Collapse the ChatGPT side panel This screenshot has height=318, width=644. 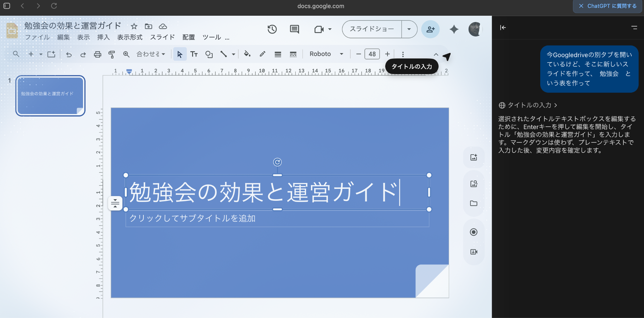coord(503,28)
